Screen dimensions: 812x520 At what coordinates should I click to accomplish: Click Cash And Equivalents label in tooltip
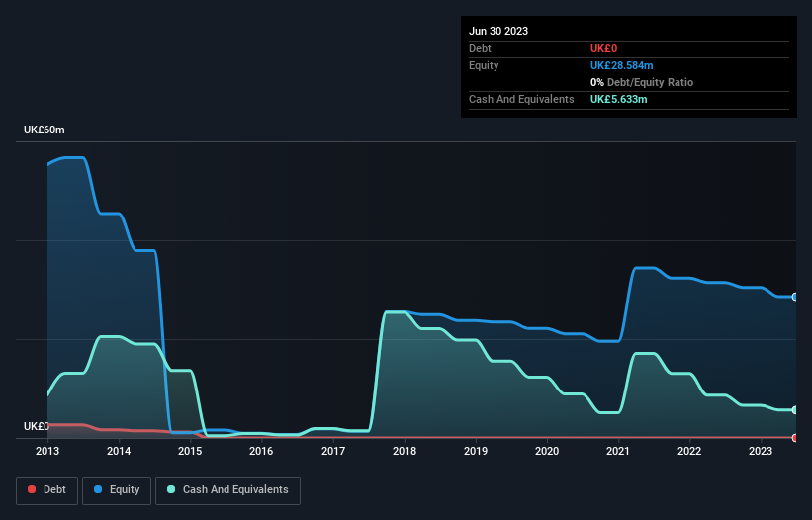[521, 99]
